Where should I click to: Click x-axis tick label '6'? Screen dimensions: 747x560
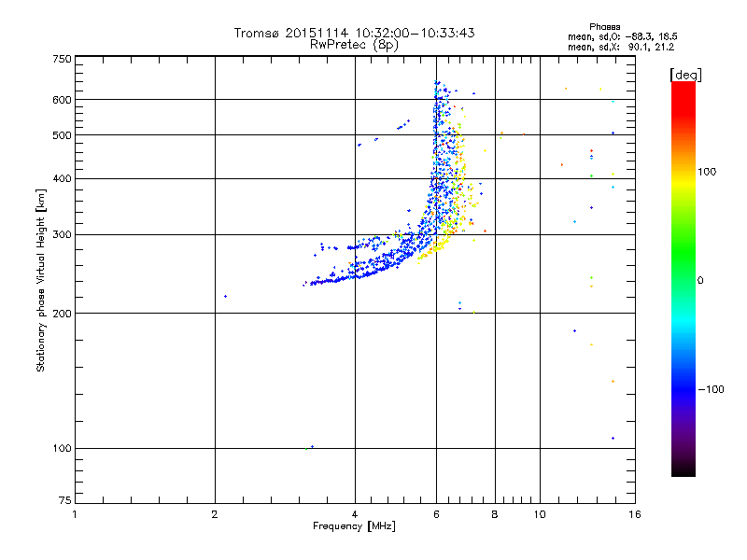(436, 514)
